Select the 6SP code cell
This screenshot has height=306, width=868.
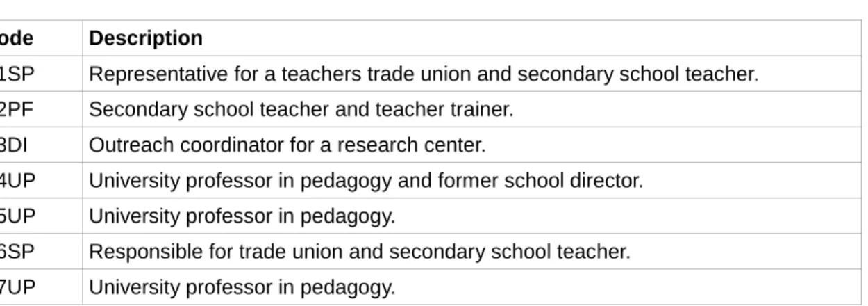click(40, 251)
